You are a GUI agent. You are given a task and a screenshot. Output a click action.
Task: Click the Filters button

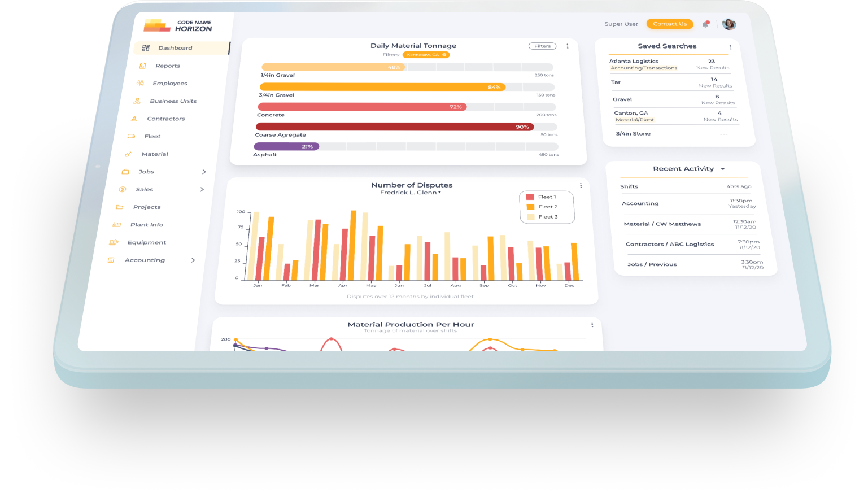[x=542, y=46]
